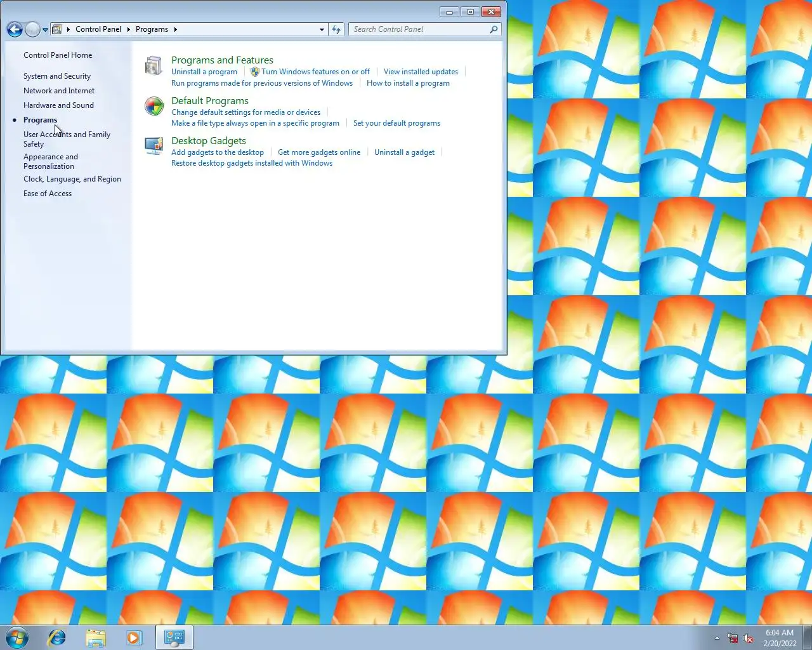Click the Desktop Gadgets heading
812x650 pixels.
(209, 141)
